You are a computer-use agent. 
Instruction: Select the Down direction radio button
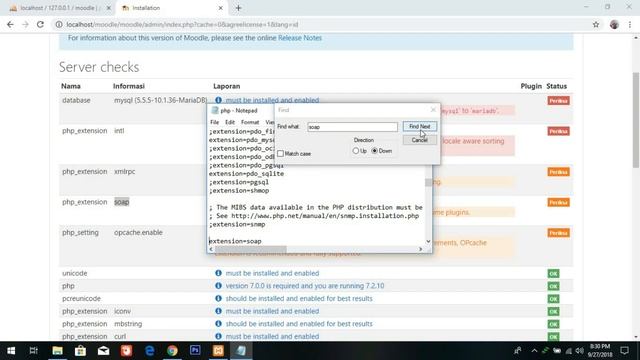pos(374,151)
